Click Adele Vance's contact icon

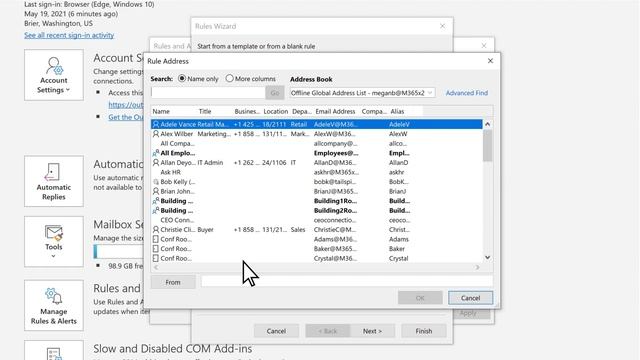tap(156, 124)
